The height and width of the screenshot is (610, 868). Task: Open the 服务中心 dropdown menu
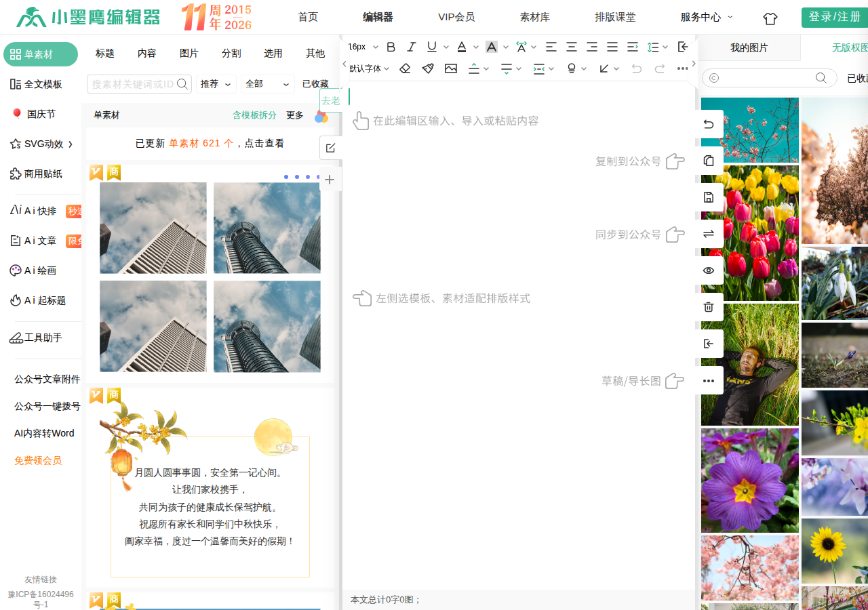click(707, 17)
